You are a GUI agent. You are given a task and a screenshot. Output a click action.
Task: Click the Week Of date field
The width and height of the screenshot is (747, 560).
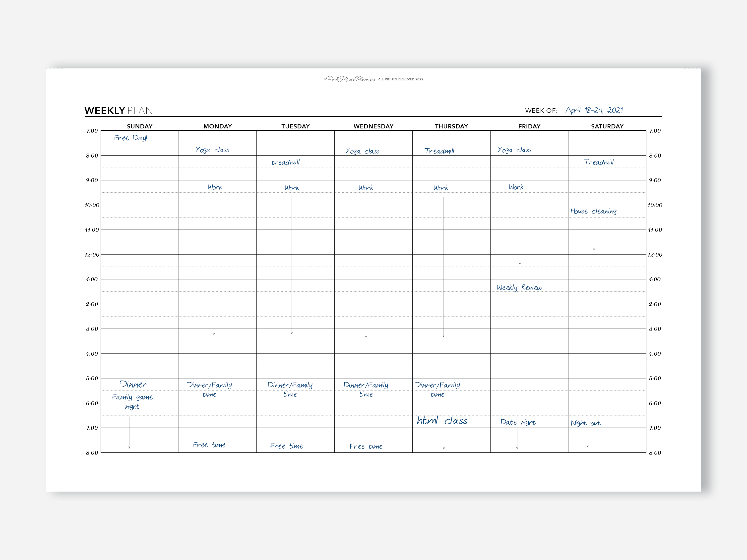pos(594,110)
